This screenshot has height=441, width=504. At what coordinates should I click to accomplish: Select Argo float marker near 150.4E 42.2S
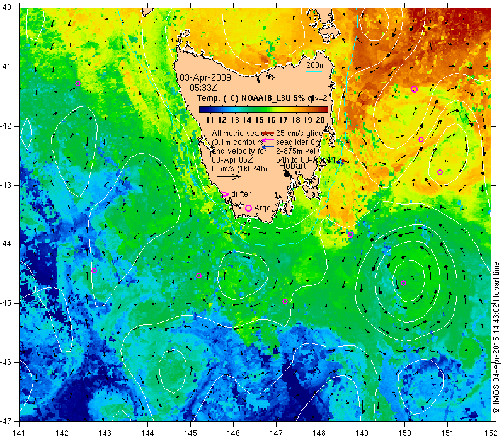[x=421, y=139]
